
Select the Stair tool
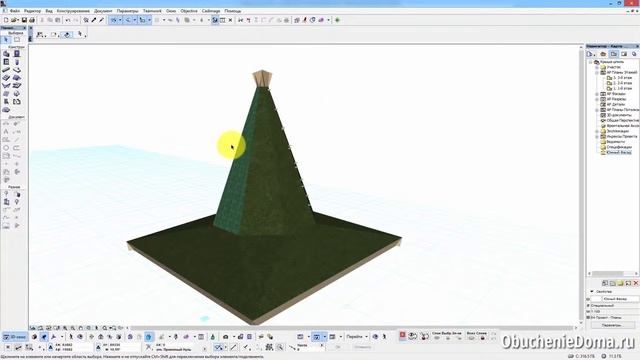[6, 78]
